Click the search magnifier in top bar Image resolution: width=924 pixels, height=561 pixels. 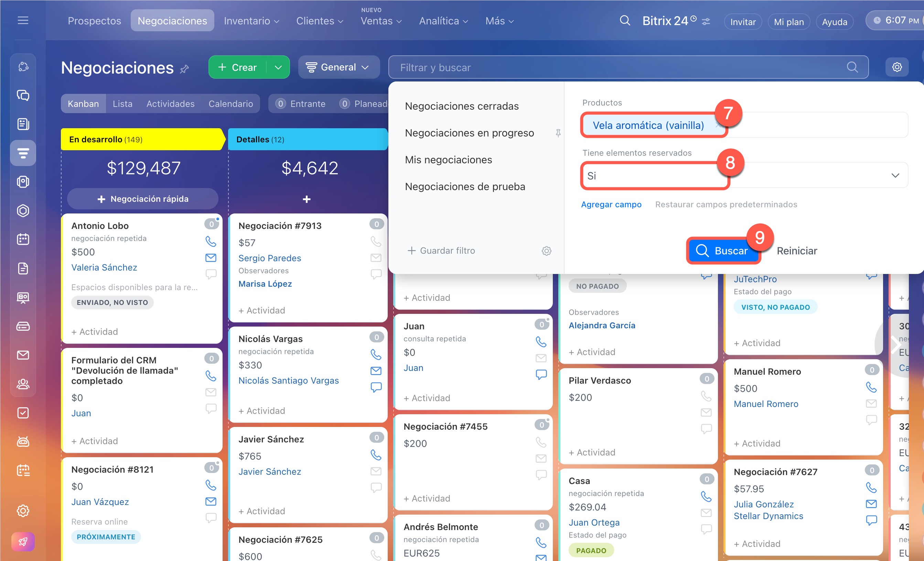click(x=625, y=21)
